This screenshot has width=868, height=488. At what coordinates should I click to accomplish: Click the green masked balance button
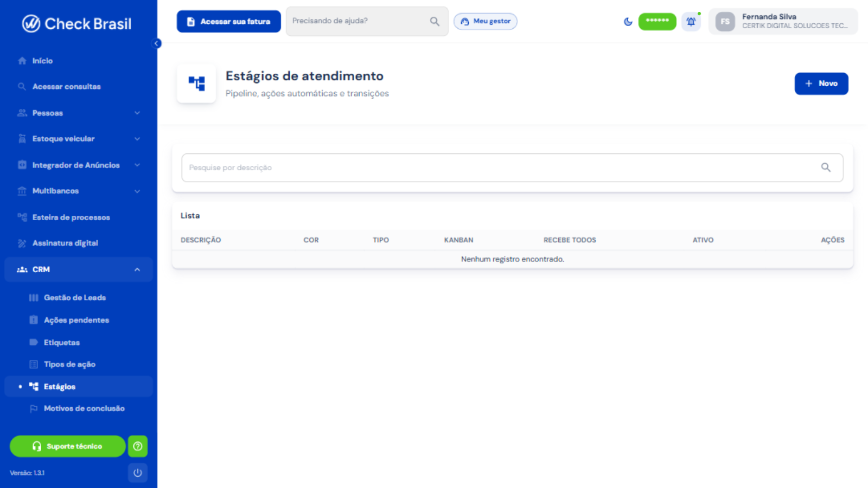[x=658, y=21]
